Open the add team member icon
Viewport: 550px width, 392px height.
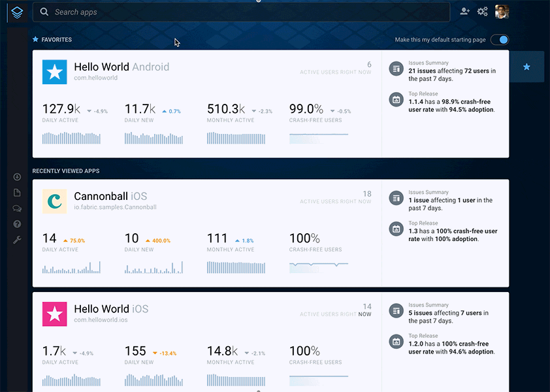point(465,12)
